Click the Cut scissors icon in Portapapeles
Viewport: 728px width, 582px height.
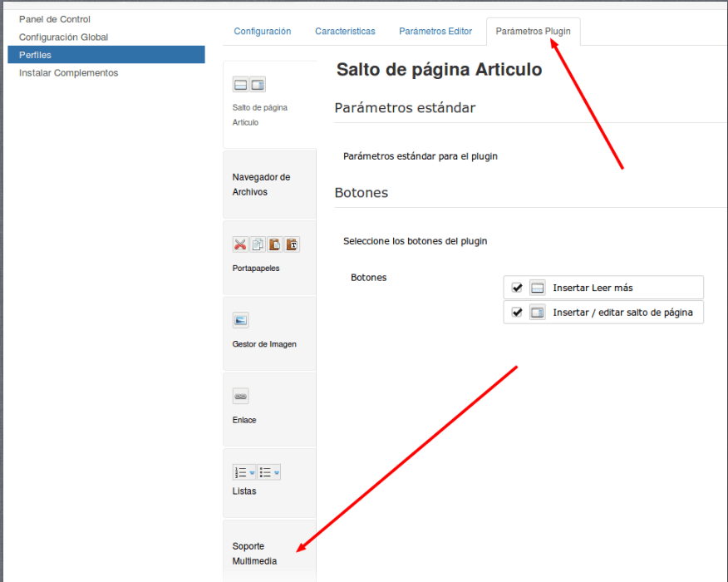pyautogui.click(x=240, y=244)
